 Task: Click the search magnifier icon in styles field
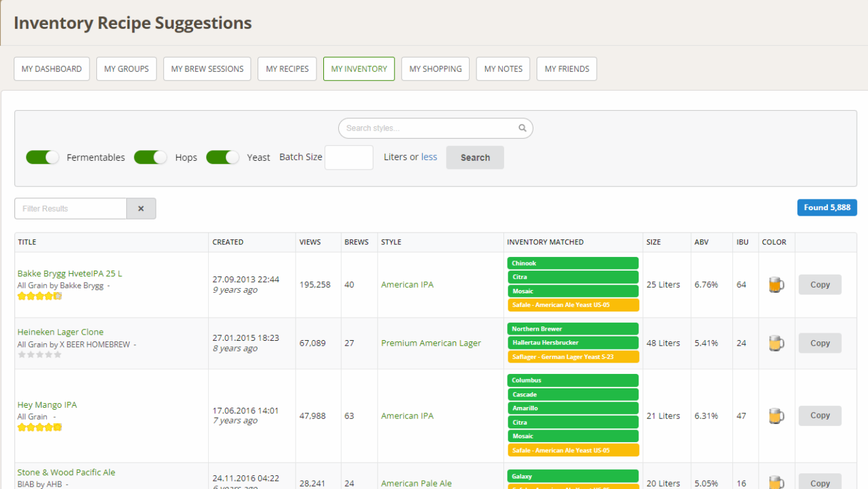pyautogui.click(x=522, y=128)
